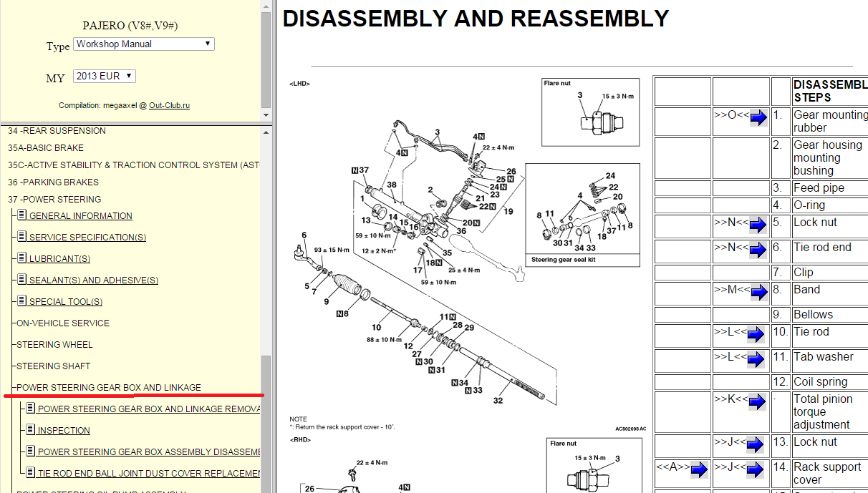Viewport: 868px width, 493px height.
Task: Click document icon next to SPECIAL TOOL(S)
Action: click(21, 301)
